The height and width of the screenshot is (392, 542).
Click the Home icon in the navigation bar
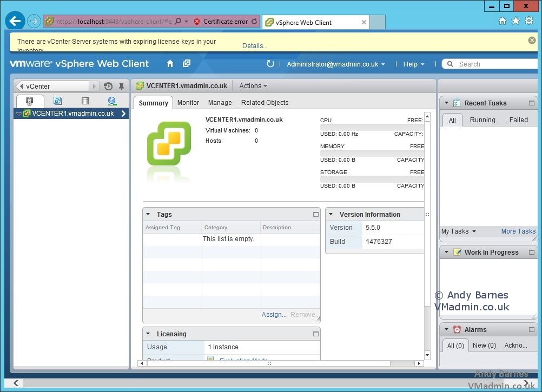click(x=170, y=64)
